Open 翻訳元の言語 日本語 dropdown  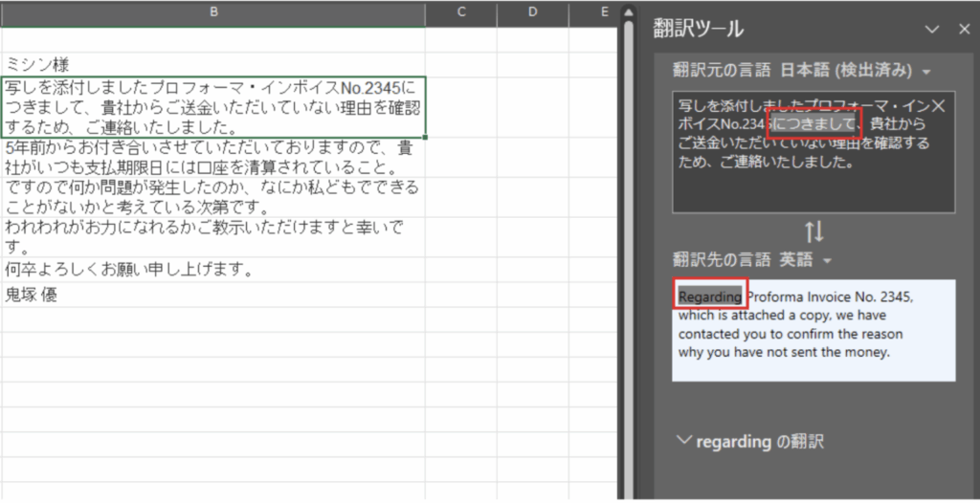tap(926, 72)
